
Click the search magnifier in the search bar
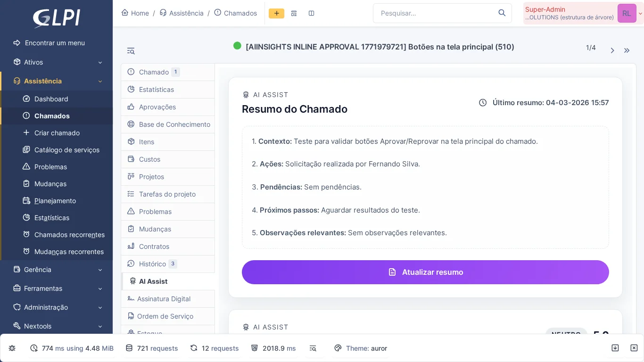click(x=502, y=13)
